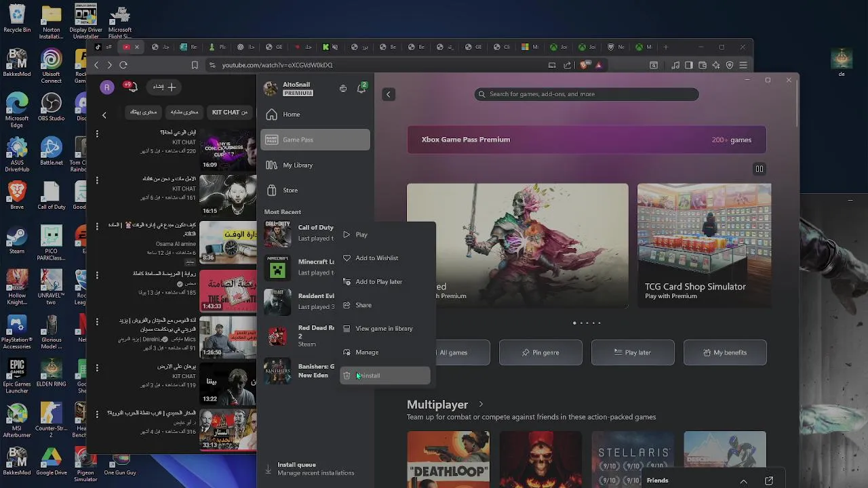Select Minecraft Launcher in Most Recent
Image resolution: width=868 pixels, height=488 pixels.
[x=299, y=267]
